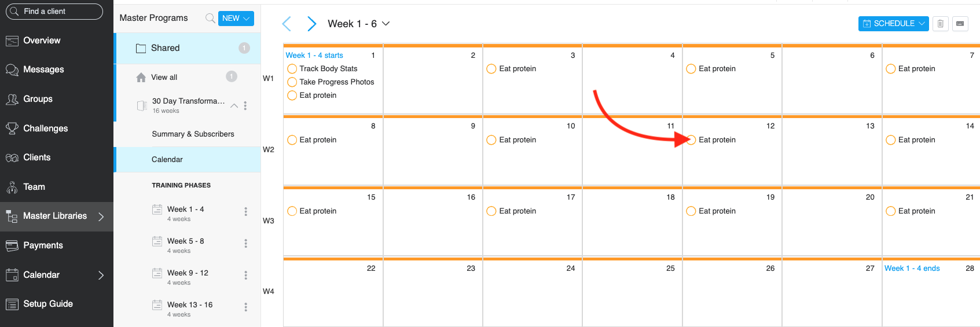The height and width of the screenshot is (327, 980).
Task: Click the keyboard shortcuts icon
Action: (960, 24)
